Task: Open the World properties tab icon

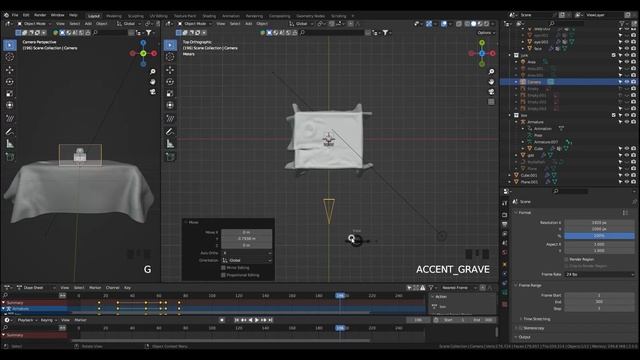Action: pyautogui.click(x=505, y=253)
